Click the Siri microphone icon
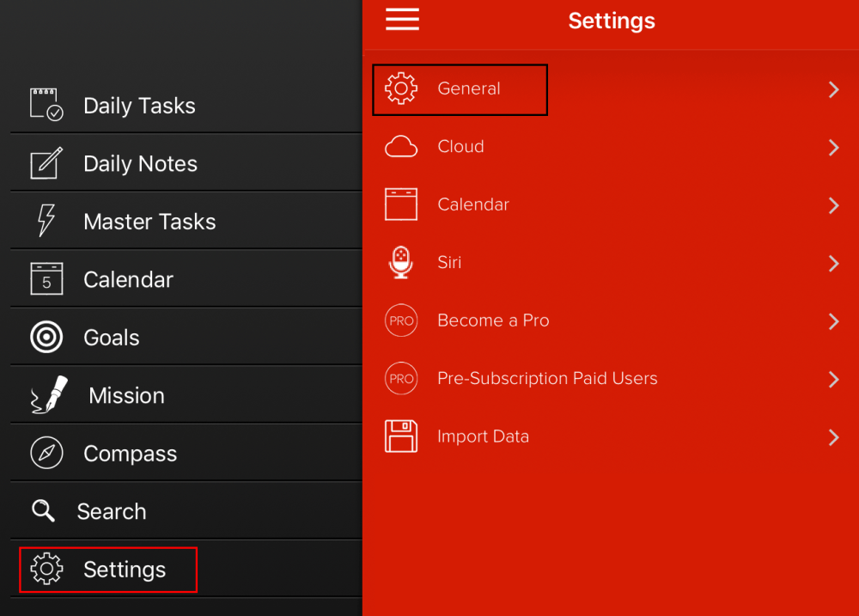Screen dimensions: 859x616 click(400, 262)
